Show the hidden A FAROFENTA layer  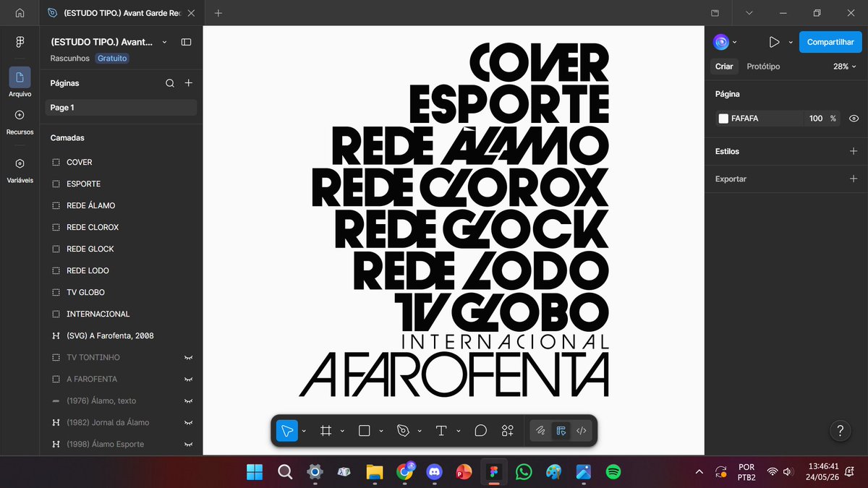click(x=189, y=379)
